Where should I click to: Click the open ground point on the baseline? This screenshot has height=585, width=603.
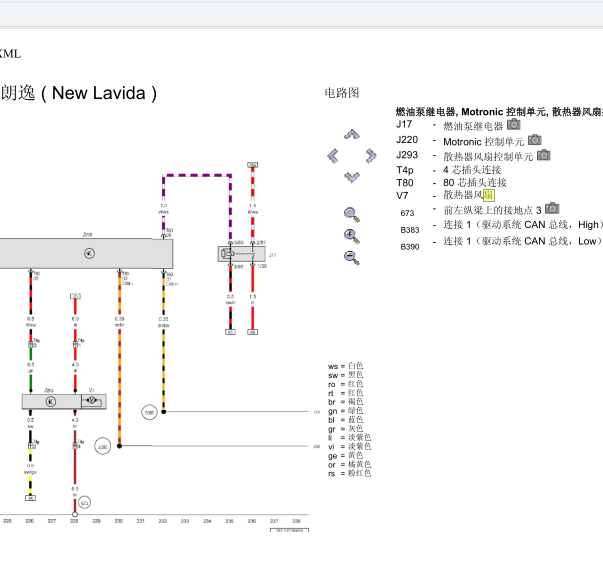(75, 514)
